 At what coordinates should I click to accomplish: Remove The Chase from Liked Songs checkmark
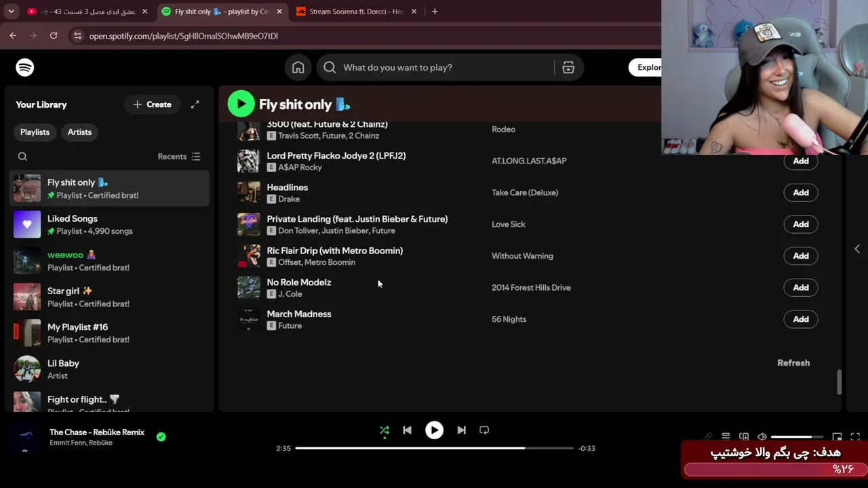[x=161, y=437]
